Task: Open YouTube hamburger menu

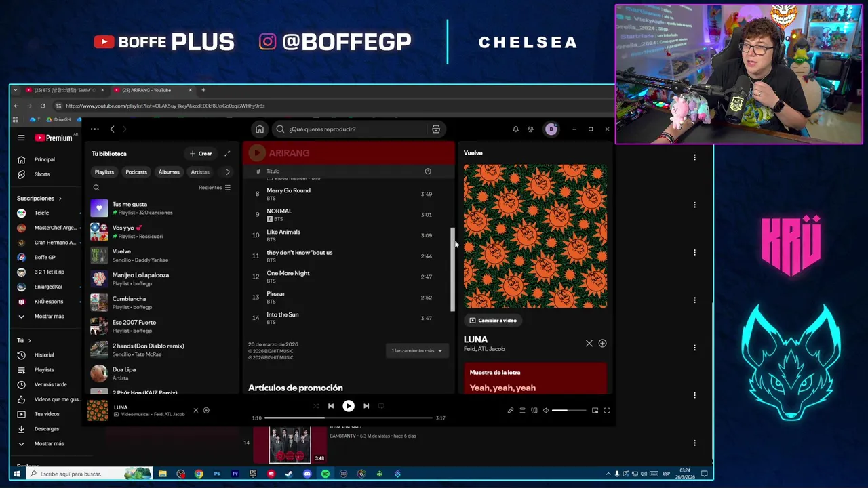Action: [x=21, y=138]
